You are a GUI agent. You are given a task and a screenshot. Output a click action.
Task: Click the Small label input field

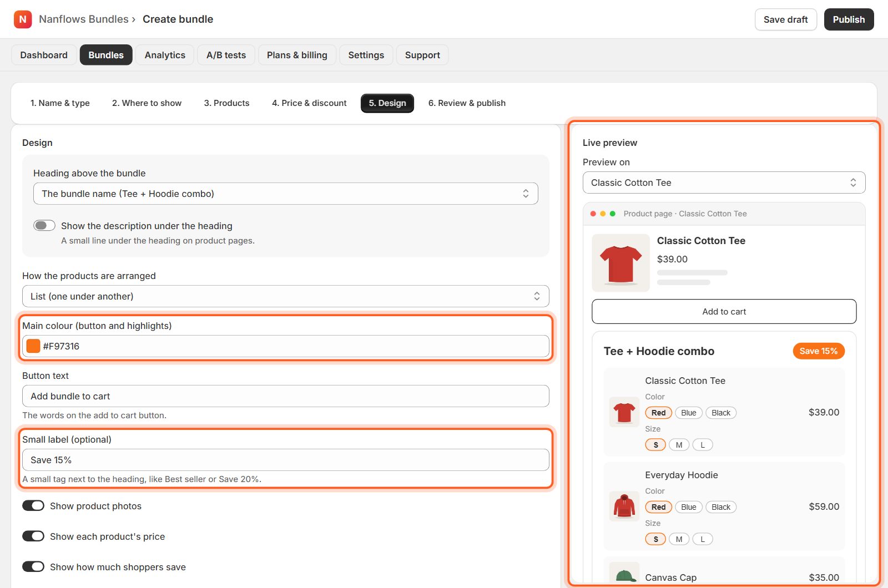click(x=286, y=460)
